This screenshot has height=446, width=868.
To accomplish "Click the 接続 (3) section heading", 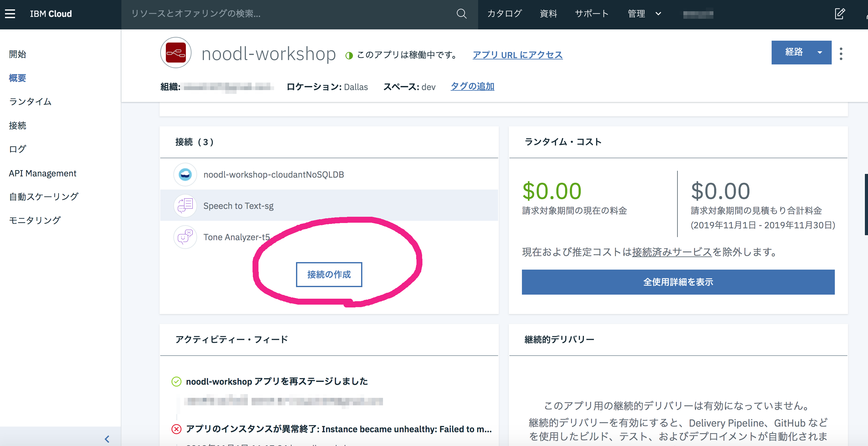I will (194, 142).
